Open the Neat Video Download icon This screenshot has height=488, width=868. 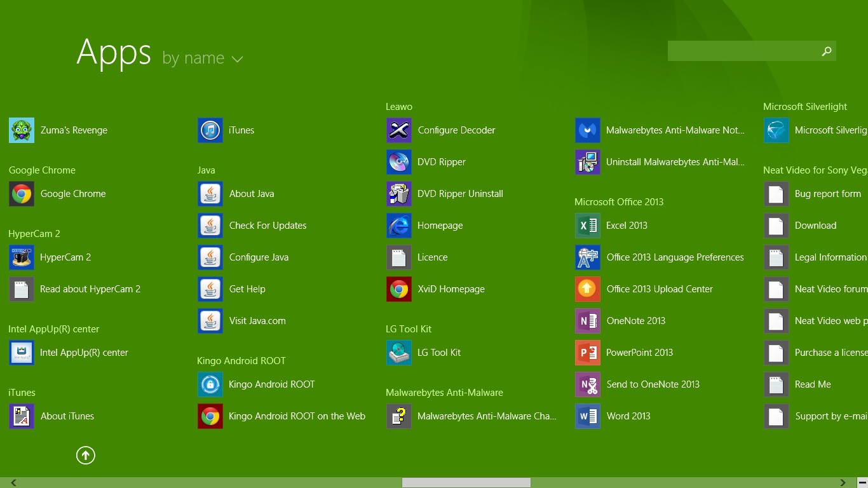pyautogui.click(x=776, y=226)
